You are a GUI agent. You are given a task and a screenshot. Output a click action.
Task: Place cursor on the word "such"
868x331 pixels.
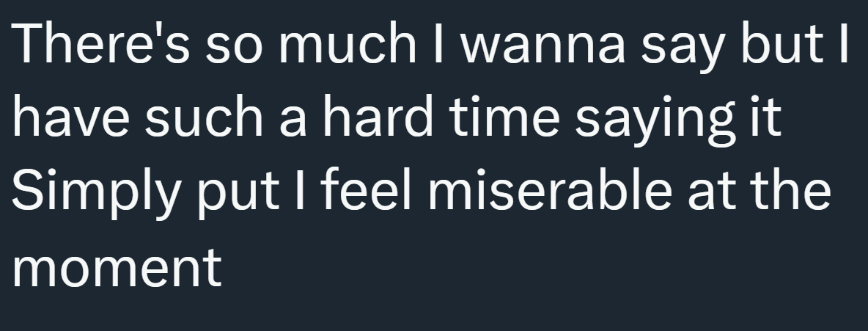(x=197, y=117)
